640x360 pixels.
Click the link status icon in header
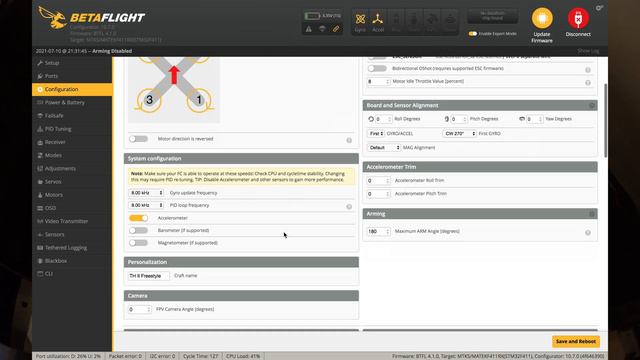[x=336, y=29]
